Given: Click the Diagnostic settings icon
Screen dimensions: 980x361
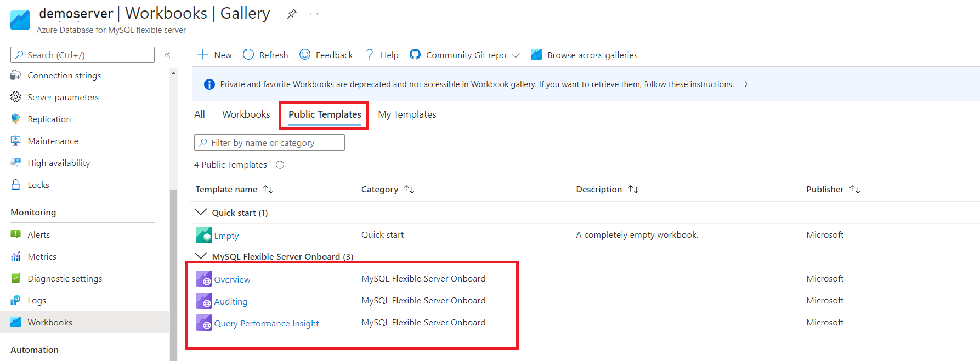Looking at the screenshot, I should coord(16,278).
